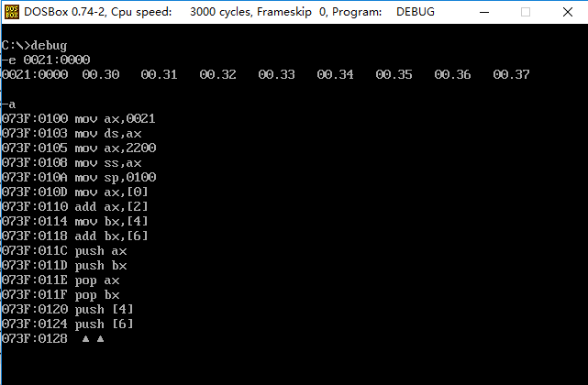Image resolution: width=588 pixels, height=385 pixels.
Task: Click the DOSBox icon in title bar
Action: coord(12,12)
